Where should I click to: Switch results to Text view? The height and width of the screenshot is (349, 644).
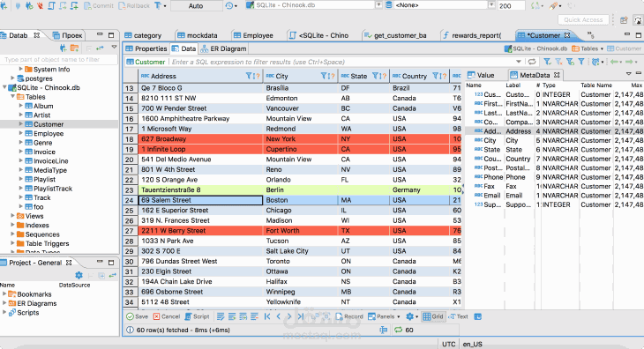tap(459, 316)
